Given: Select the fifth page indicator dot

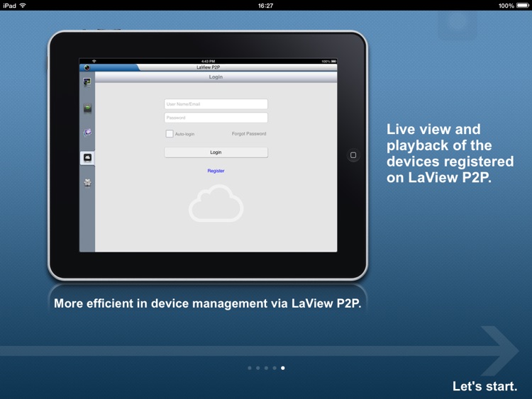Looking at the screenshot, I should pos(283,368).
